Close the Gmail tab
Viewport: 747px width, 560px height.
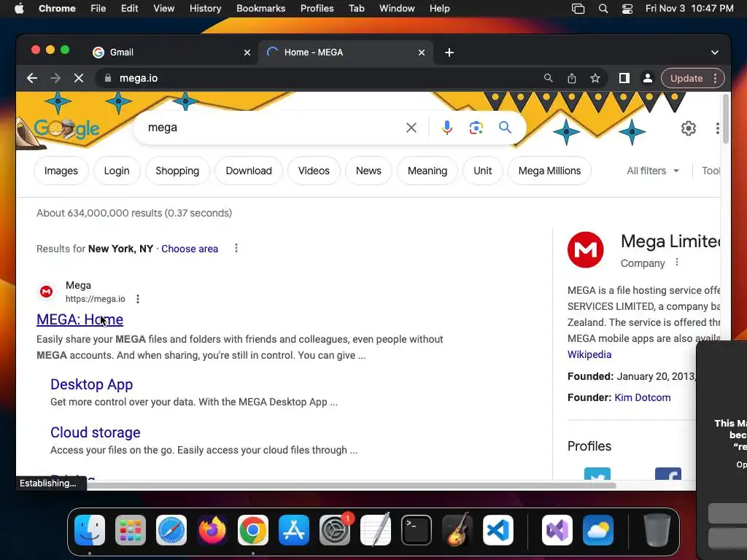click(x=247, y=52)
